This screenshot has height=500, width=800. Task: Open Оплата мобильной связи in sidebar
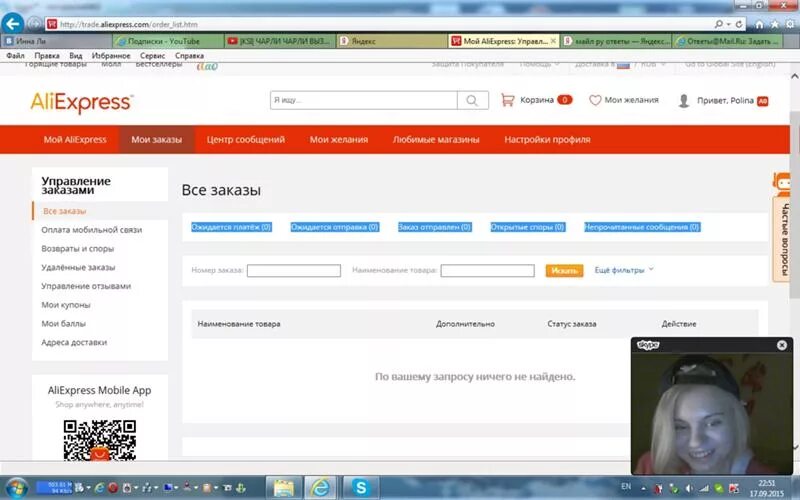tap(92, 230)
